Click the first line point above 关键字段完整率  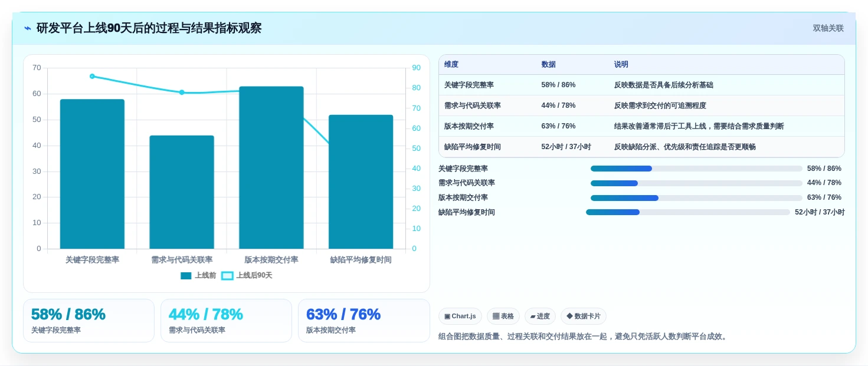(x=92, y=76)
